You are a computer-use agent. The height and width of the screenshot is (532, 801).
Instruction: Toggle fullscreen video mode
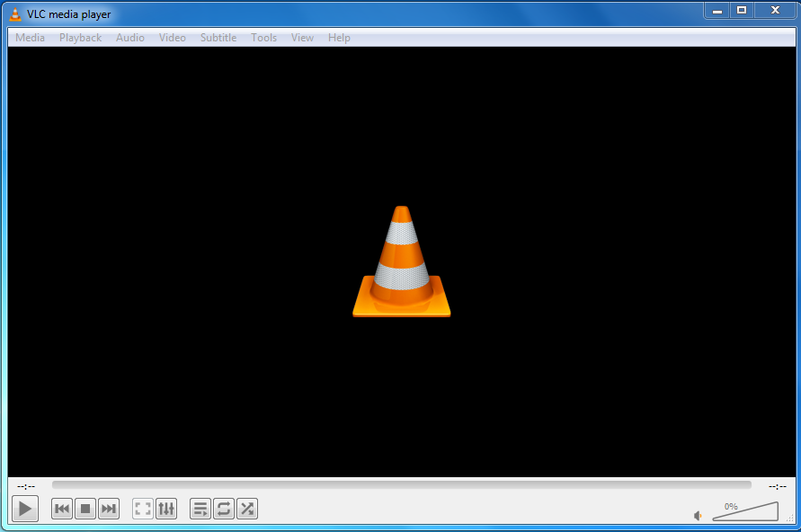(143, 510)
